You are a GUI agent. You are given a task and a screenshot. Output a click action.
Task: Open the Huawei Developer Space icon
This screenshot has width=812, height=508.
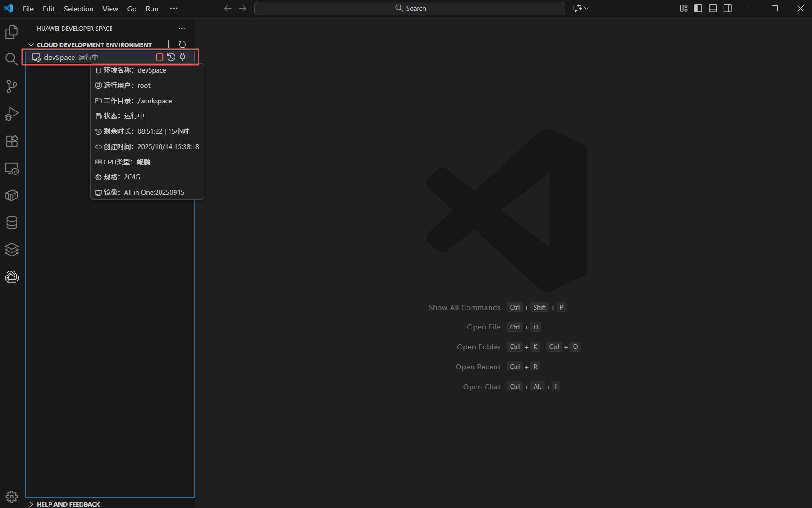click(x=12, y=277)
